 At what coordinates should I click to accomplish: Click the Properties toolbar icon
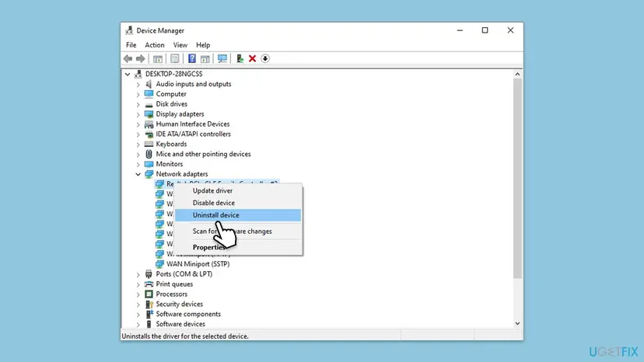tap(174, 59)
